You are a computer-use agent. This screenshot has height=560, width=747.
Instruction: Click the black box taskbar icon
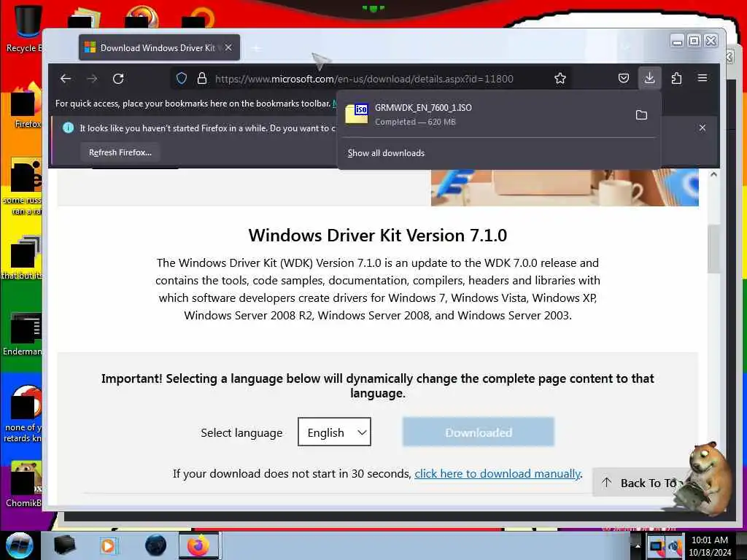(64, 545)
